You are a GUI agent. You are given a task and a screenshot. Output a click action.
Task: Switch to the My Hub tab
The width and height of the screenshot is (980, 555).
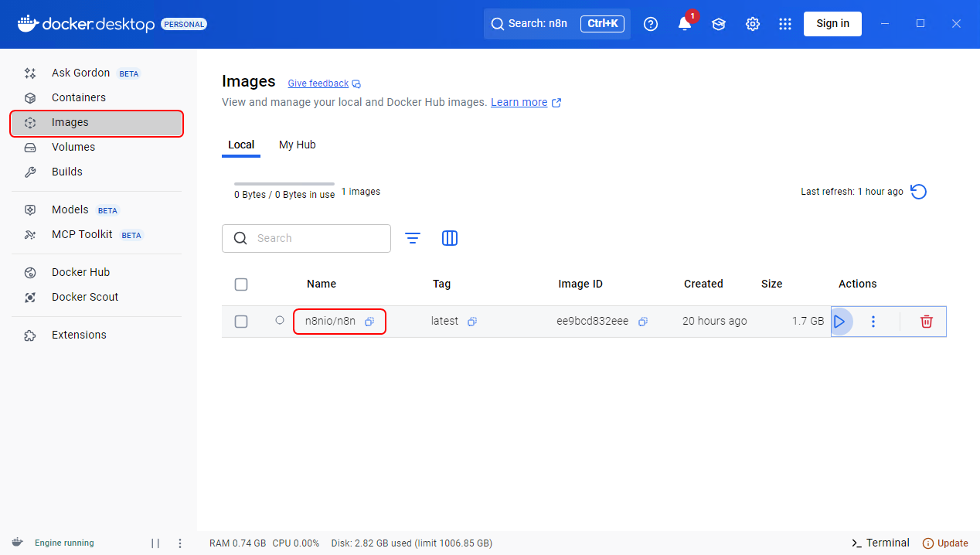click(x=297, y=145)
